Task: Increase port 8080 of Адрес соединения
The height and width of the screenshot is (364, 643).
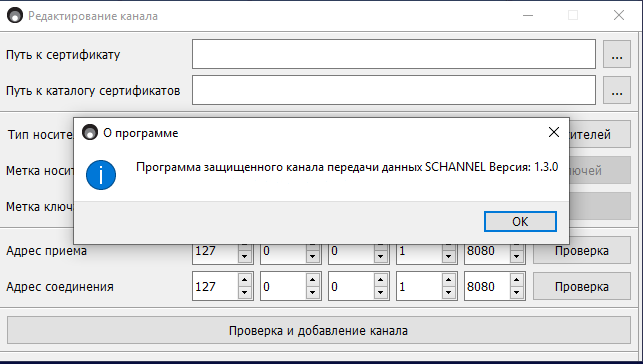Action: pyautogui.click(x=517, y=280)
